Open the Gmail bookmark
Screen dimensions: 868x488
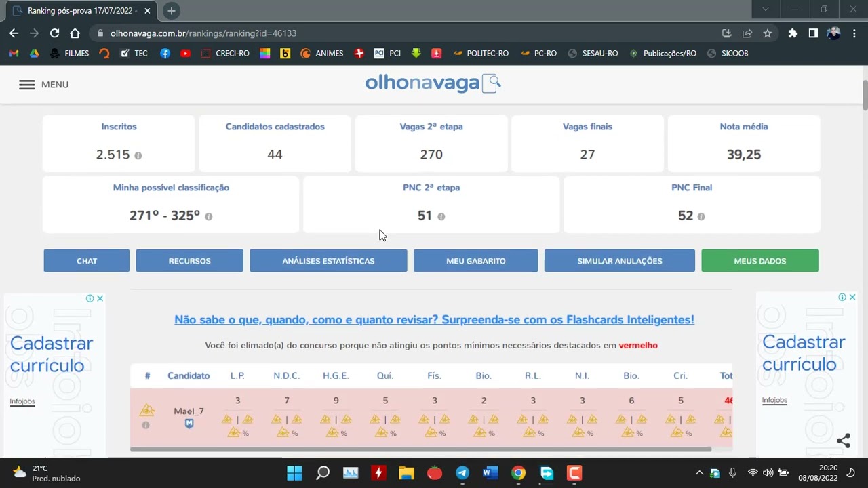[14, 53]
